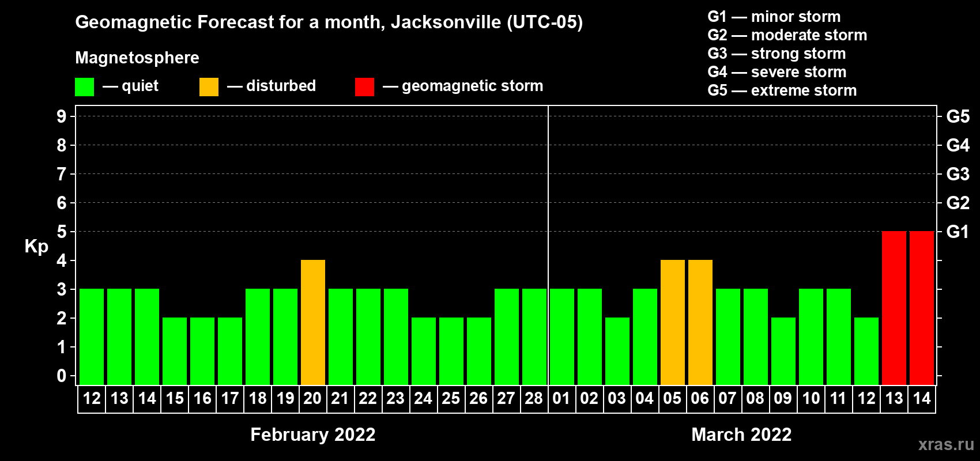The height and width of the screenshot is (461, 980).
Task: Click the G3 label on right axis
Action: 958,174
